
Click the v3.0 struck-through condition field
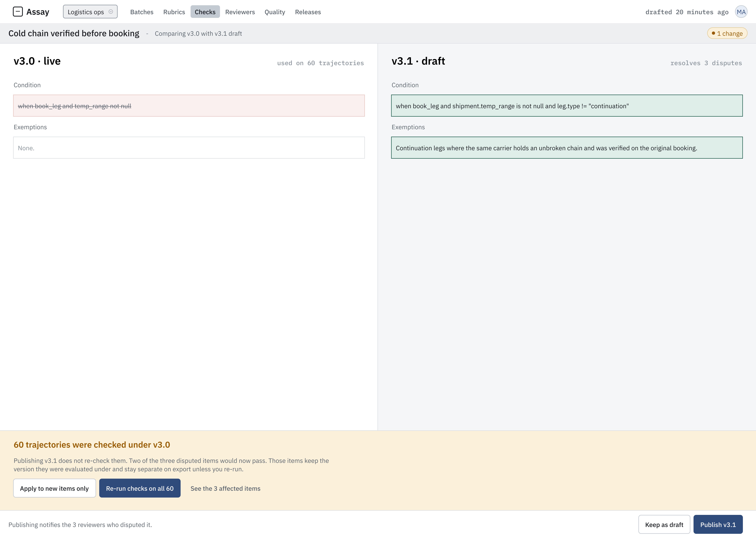(189, 106)
